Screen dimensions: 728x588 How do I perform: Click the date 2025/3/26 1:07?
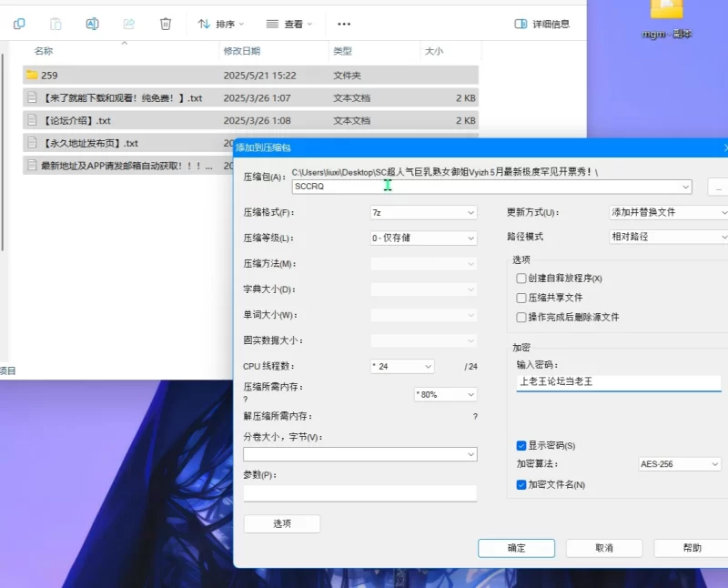tap(257, 98)
